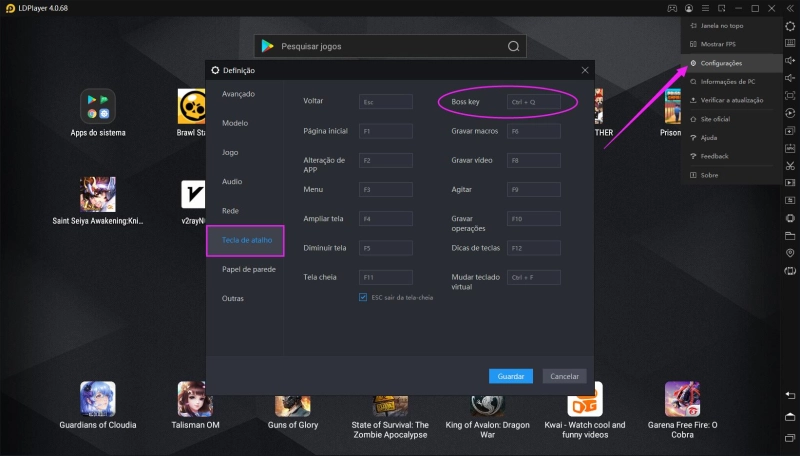Click the location pin icon in sidebar
Image resolution: width=800 pixels, height=456 pixels.
point(790,253)
